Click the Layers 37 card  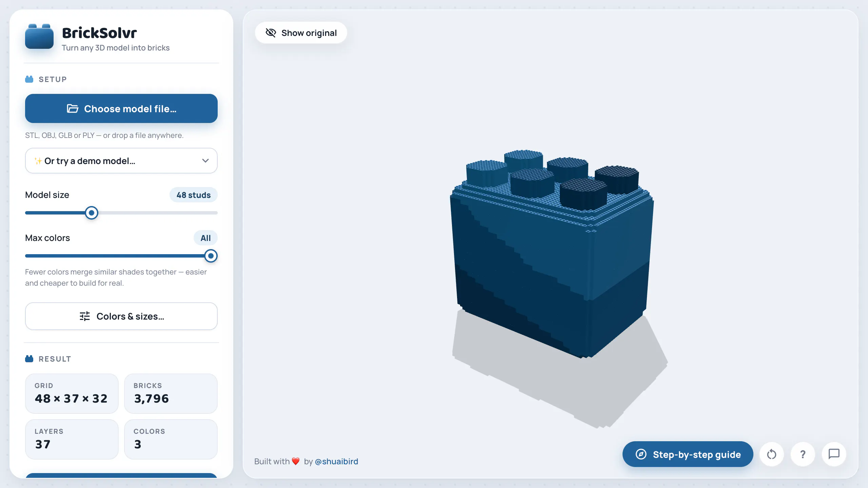(x=72, y=440)
